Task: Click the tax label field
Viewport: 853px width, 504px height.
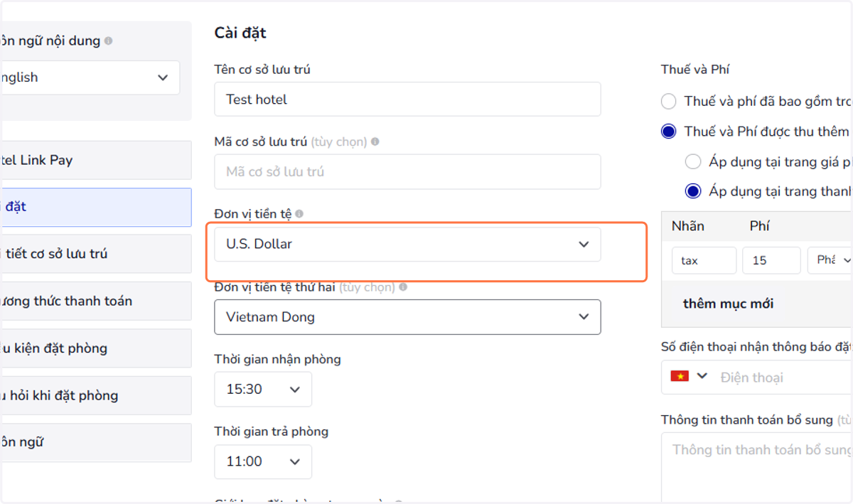Action: (x=704, y=260)
